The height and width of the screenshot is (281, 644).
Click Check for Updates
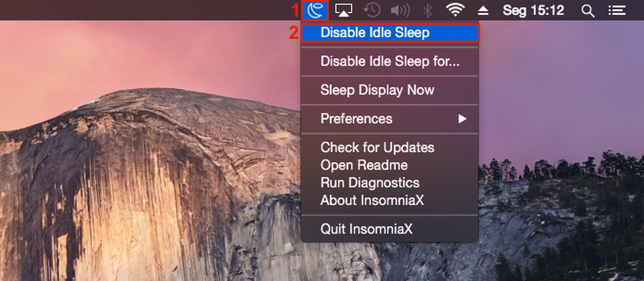pos(377,147)
